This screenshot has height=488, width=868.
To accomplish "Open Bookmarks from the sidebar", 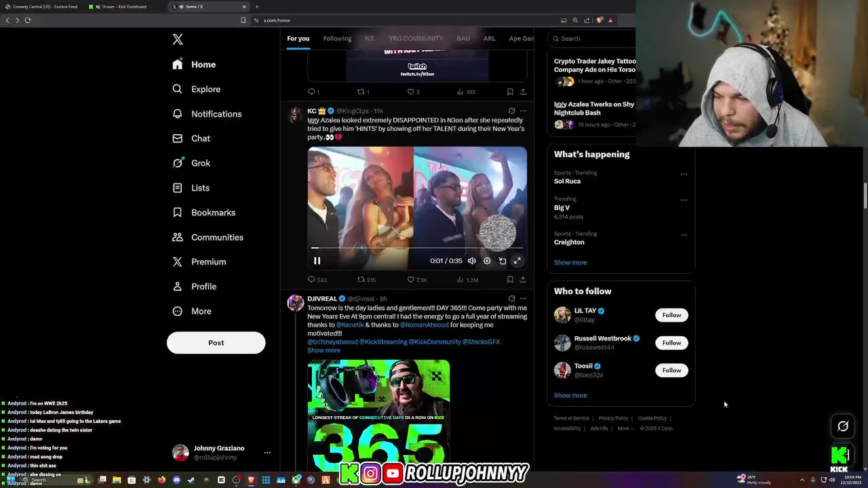I will [x=203, y=212].
